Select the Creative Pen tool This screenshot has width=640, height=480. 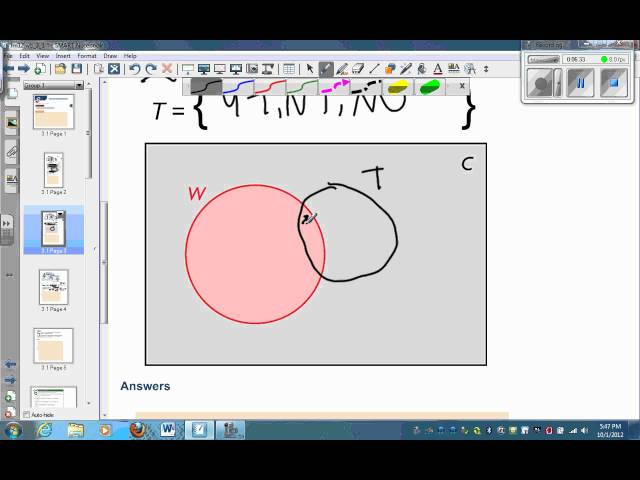click(x=342, y=69)
